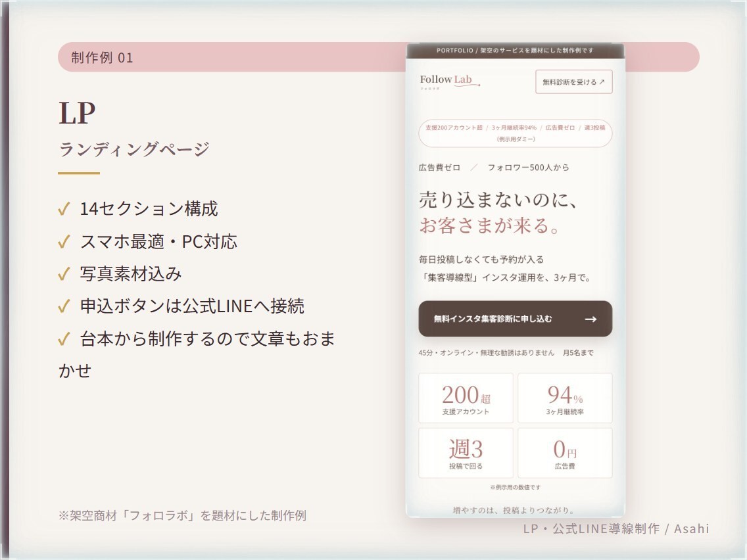Screen dimensions: 747x560
Task: Click the arrow on the dark apply button
Action: [590, 319]
